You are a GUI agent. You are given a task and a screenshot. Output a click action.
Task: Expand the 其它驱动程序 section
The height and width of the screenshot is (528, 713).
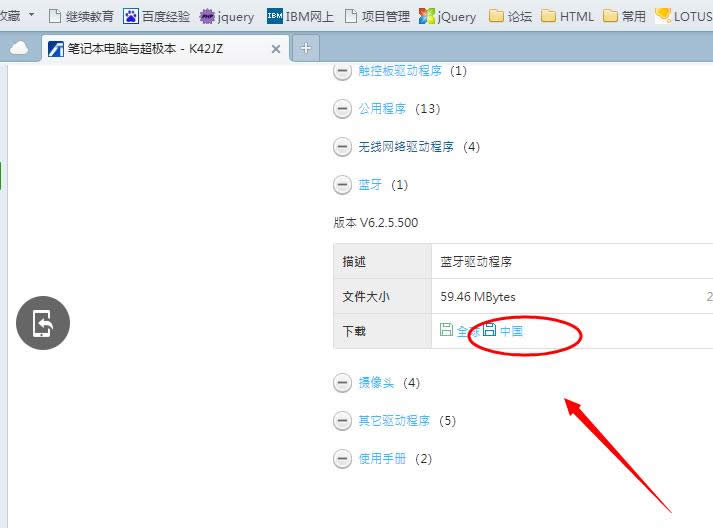[x=343, y=421]
